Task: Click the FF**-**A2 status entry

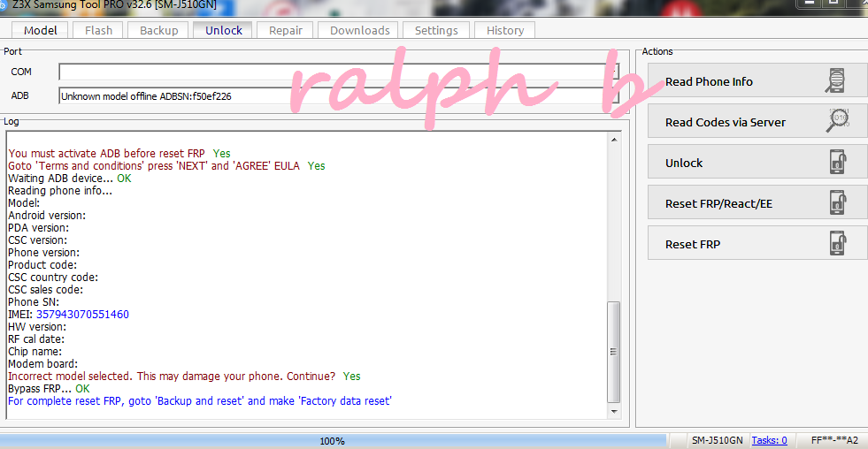Action: 834,441
